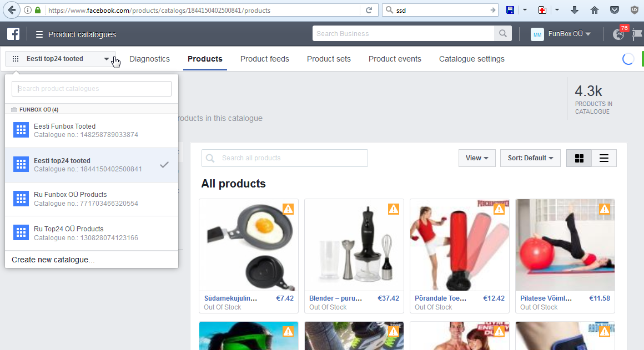The height and width of the screenshot is (350, 644).
Task: Open the hamburger menu next to Product catalogues
Action: [39, 34]
